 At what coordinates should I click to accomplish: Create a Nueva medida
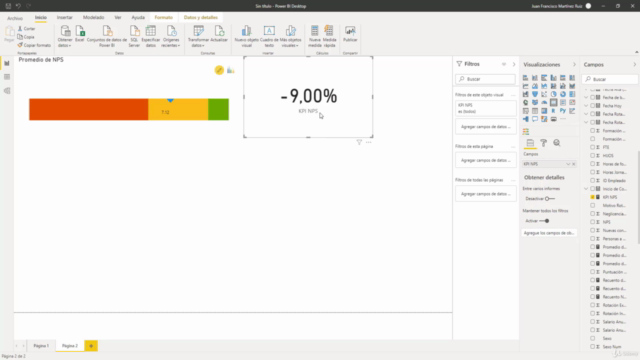tap(315, 36)
